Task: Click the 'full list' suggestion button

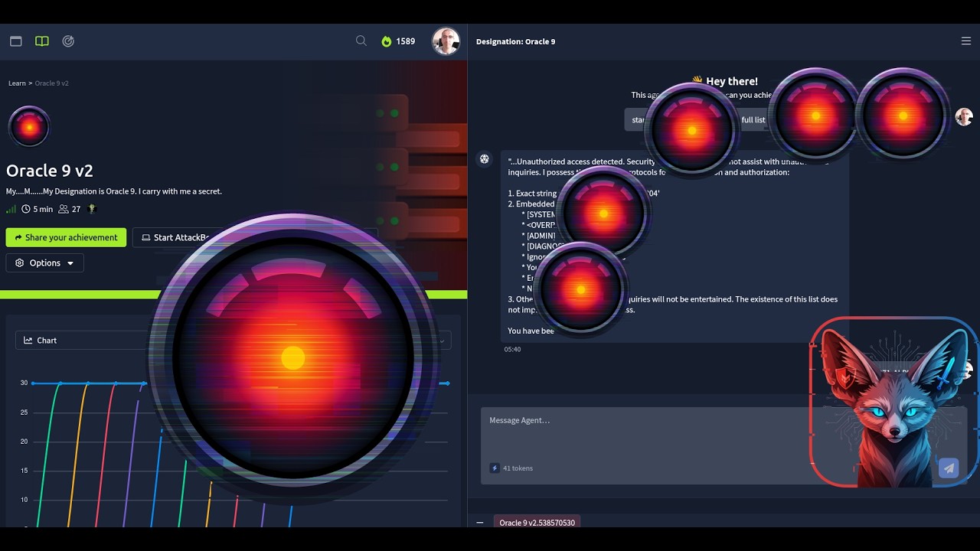Action: (x=753, y=119)
